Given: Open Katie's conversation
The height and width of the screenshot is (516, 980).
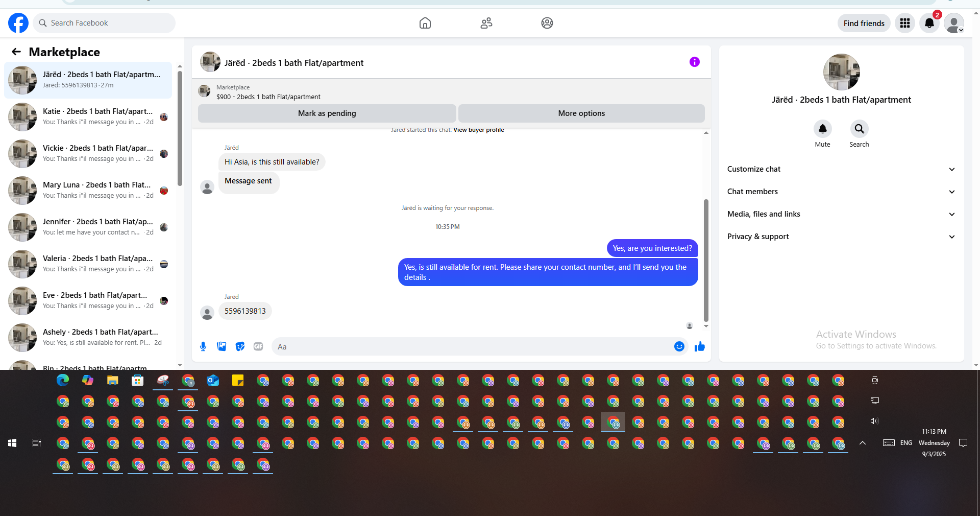Looking at the screenshot, I should (x=88, y=117).
